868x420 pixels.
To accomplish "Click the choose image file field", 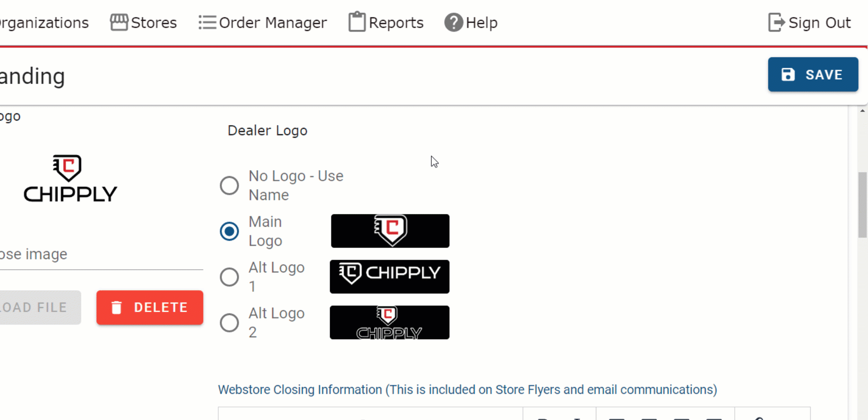I will [x=101, y=254].
